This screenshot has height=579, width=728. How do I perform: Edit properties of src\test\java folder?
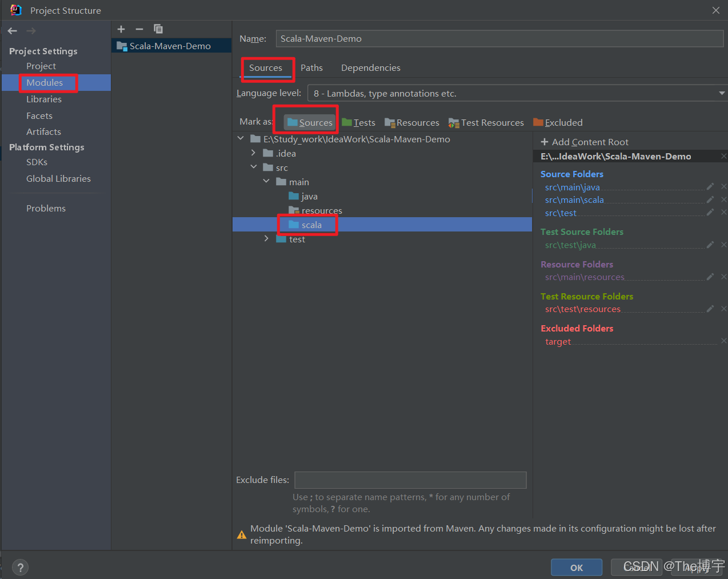click(710, 245)
